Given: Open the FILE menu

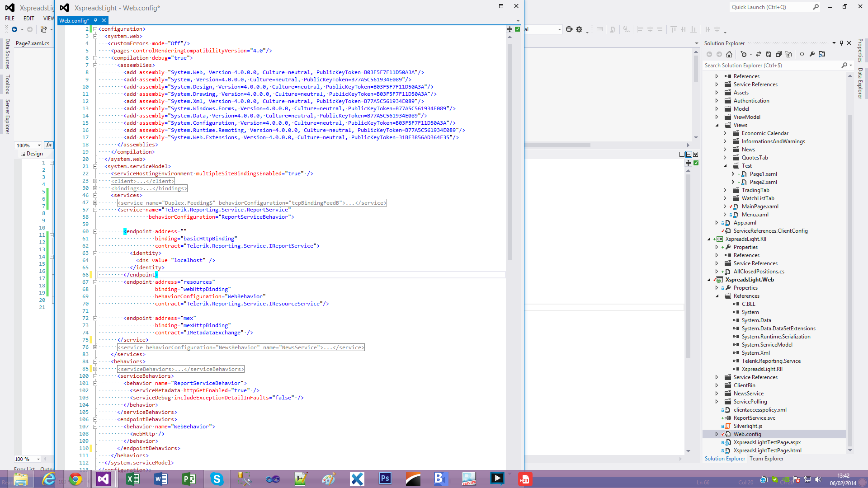Looking at the screenshot, I should 10,19.
